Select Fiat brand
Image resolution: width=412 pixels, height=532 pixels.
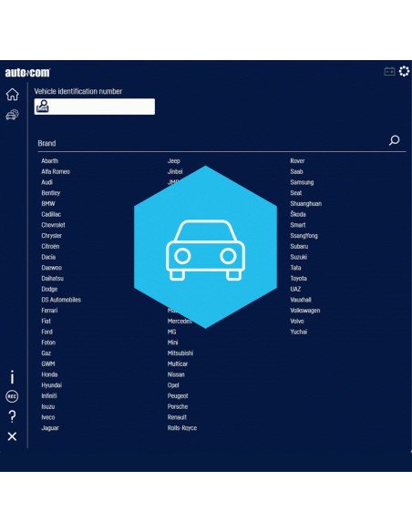(46, 322)
